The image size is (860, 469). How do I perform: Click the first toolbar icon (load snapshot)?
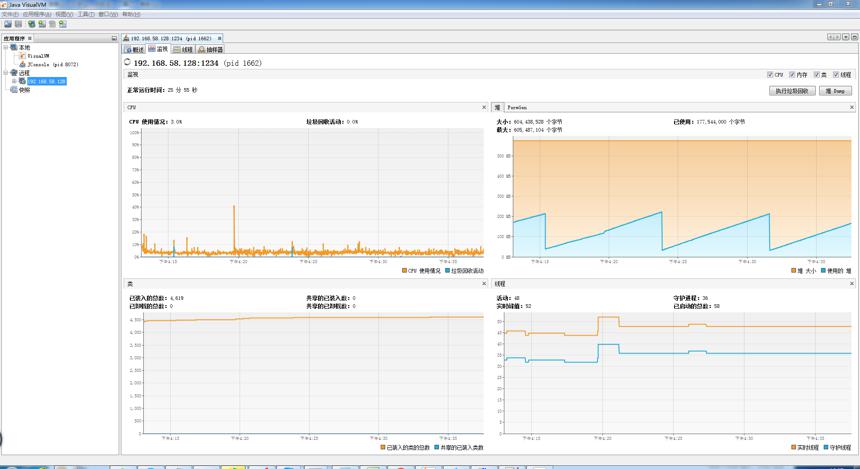click(8, 24)
